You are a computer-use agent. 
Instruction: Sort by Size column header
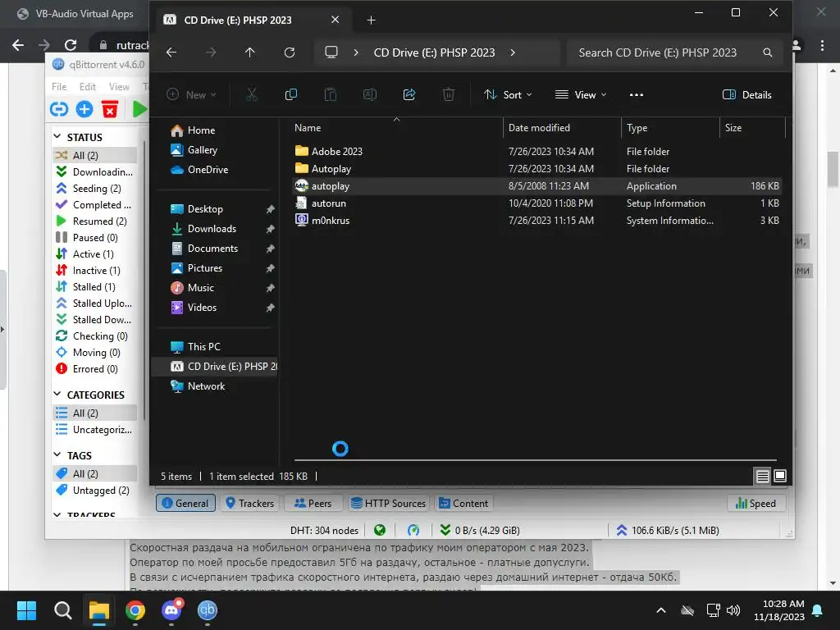tap(733, 127)
